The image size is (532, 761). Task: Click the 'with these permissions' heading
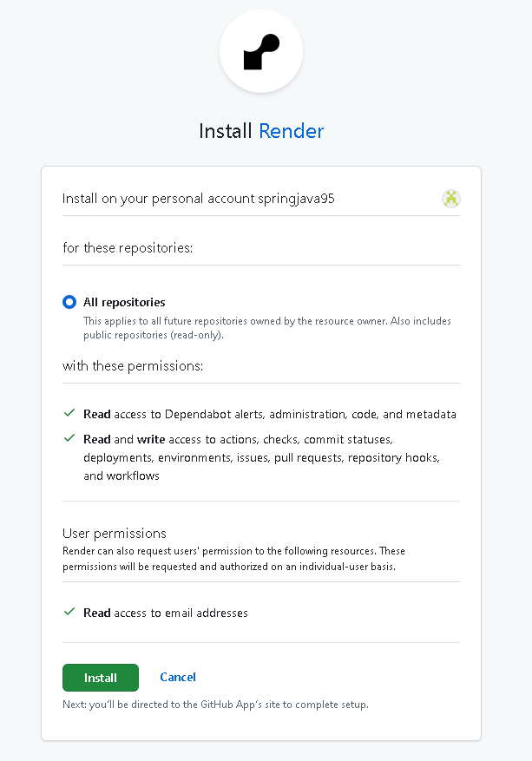[x=133, y=366]
